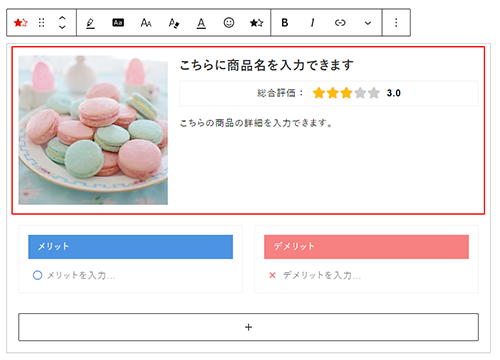The width and height of the screenshot is (500, 360).
Task: Select the marker highlight pen icon
Action: pos(90,23)
